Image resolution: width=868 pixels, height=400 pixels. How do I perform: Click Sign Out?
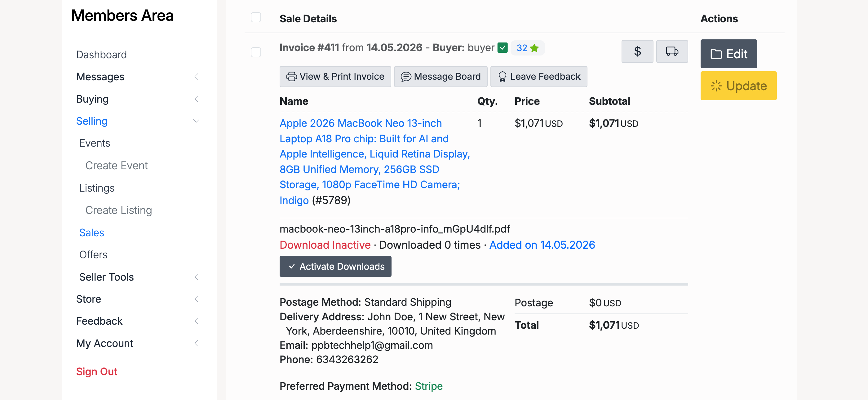[97, 371]
